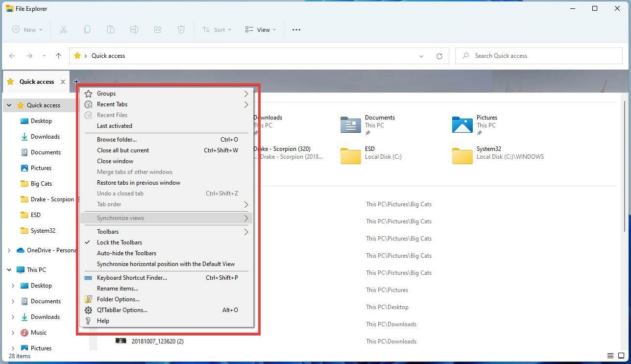
Task: Uncheck Lock the Toolbars in the menu
Action: coord(120,242)
